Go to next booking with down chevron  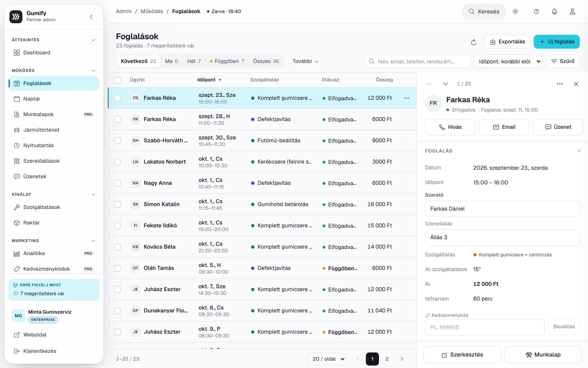pos(445,84)
